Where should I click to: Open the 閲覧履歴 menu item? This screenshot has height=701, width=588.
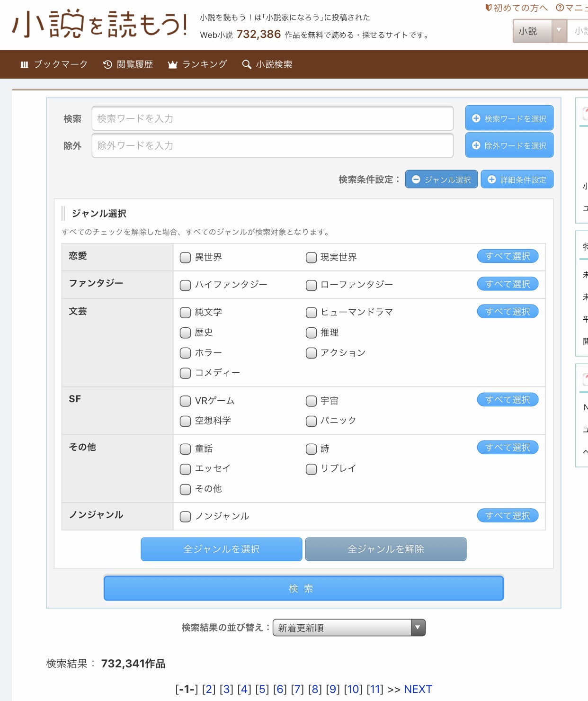coord(134,64)
